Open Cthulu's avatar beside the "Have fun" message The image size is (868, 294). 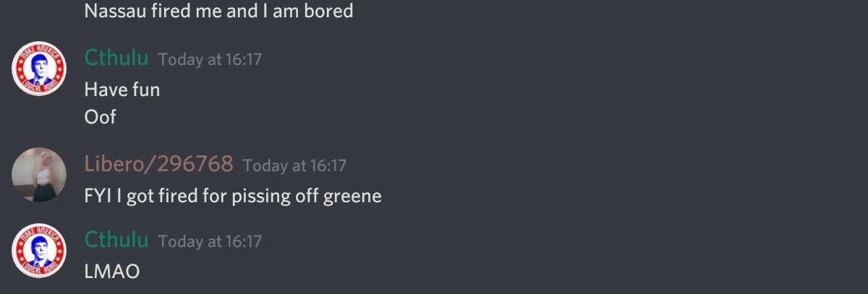39,69
